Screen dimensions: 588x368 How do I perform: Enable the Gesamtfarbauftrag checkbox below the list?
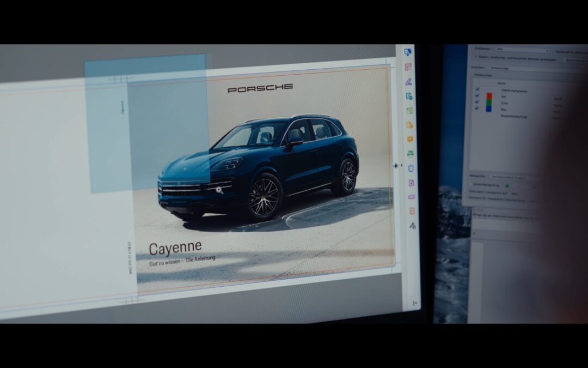coord(471,185)
